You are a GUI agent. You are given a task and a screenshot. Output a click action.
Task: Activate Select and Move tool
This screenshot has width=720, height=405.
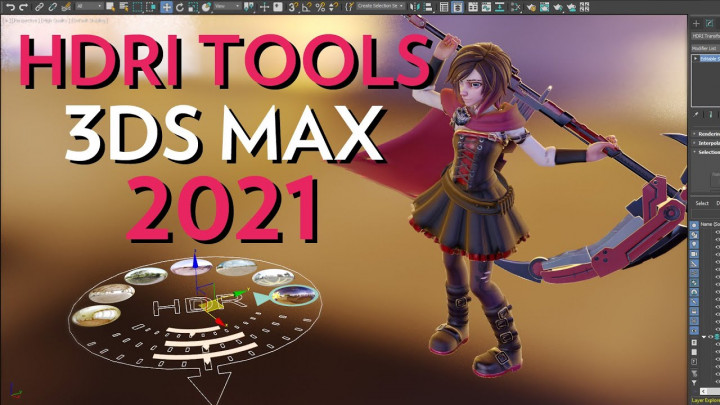pos(166,7)
